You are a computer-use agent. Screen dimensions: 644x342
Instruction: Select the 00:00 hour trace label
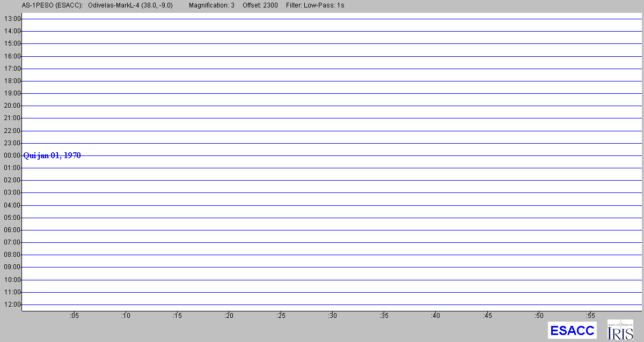tap(12, 155)
